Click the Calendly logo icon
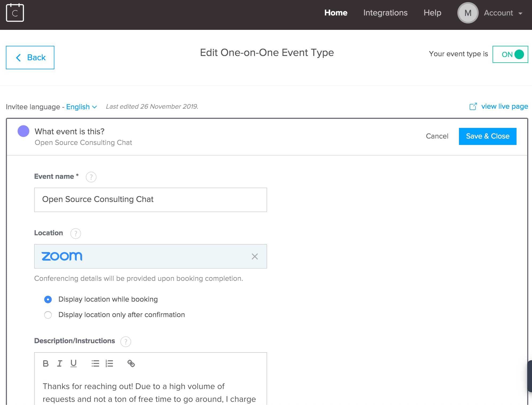This screenshot has height=405, width=532. point(15,13)
